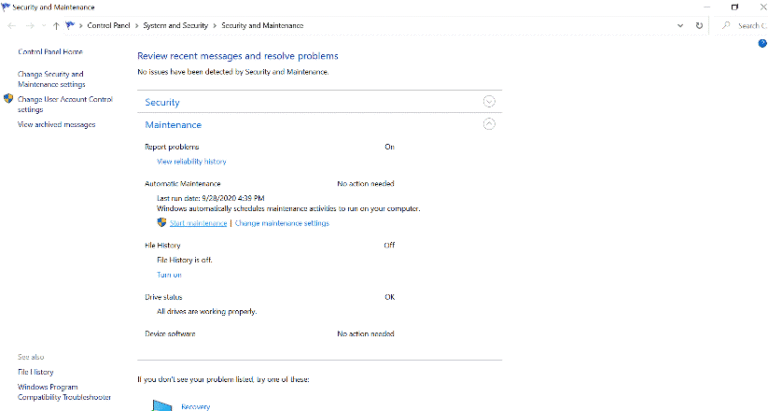Viewport: 768px width, 411px height.
Task: Open the address bar history dropdown
Action: pyautogui.click(x=682, y=25)
